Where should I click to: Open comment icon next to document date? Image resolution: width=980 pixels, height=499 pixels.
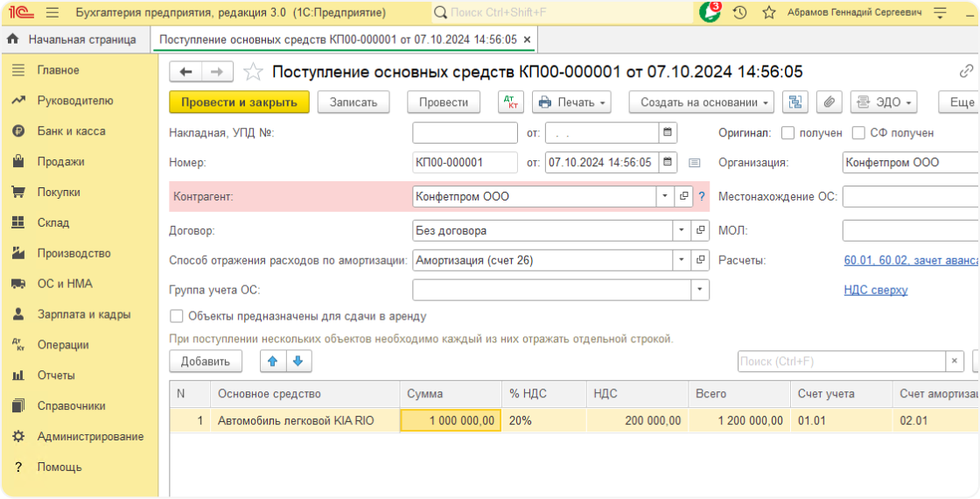click(695, 163)
